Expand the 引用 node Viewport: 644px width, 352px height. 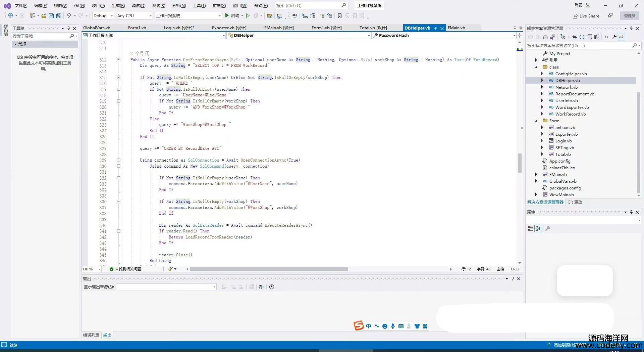click(x=536, y=60)
